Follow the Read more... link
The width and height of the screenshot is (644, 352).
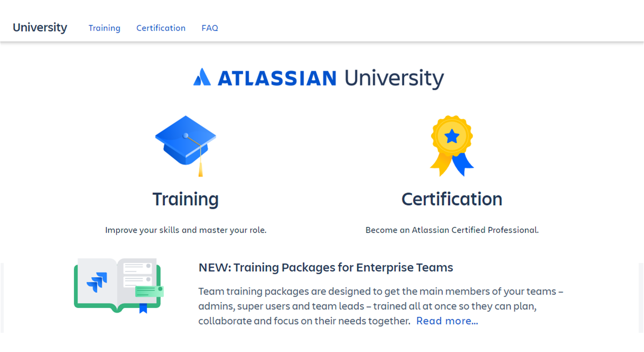click(447, 321)
